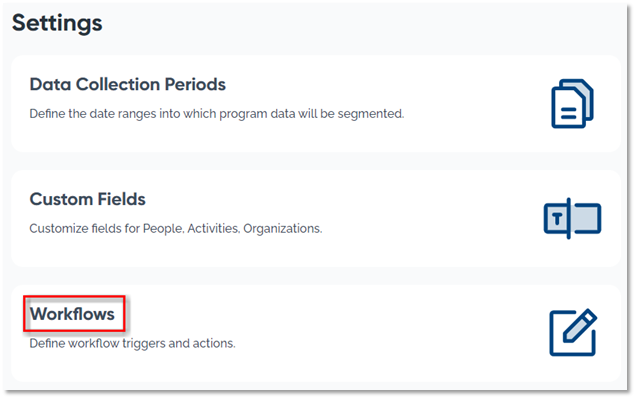Click the 'Customize fields for People' description
The width and height of the screenshot is (636, 399).
pos(176,229)
